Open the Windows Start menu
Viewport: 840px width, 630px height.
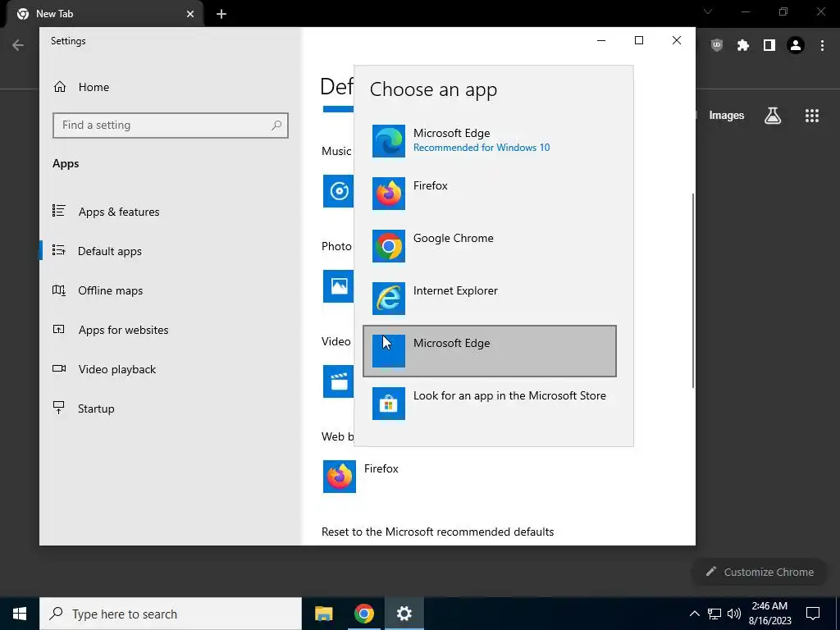click(x=20, y=614)
